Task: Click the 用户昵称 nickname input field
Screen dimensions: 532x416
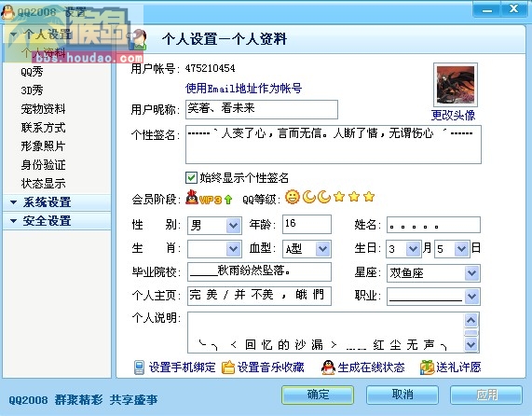Action: point(262,109)
